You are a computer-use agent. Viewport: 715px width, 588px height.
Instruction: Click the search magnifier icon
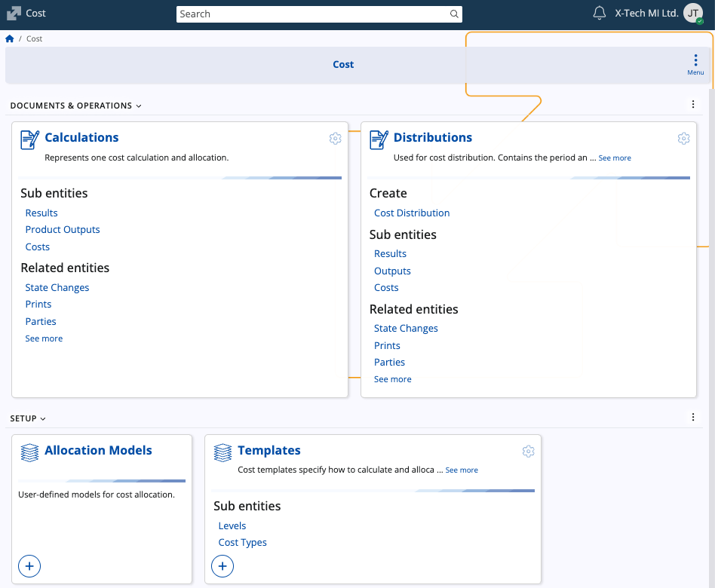pyautogui.click(x=454, y=14)
